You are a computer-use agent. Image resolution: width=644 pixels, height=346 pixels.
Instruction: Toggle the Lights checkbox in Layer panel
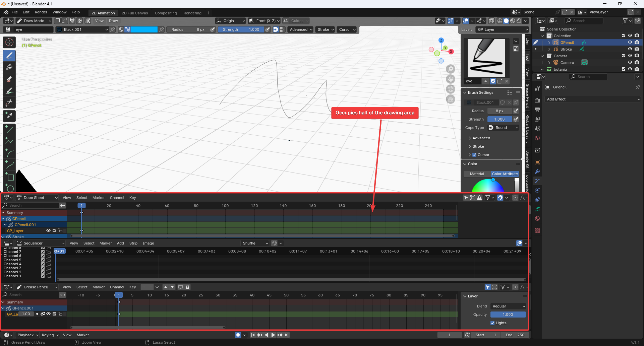click(x=492, y=323)
